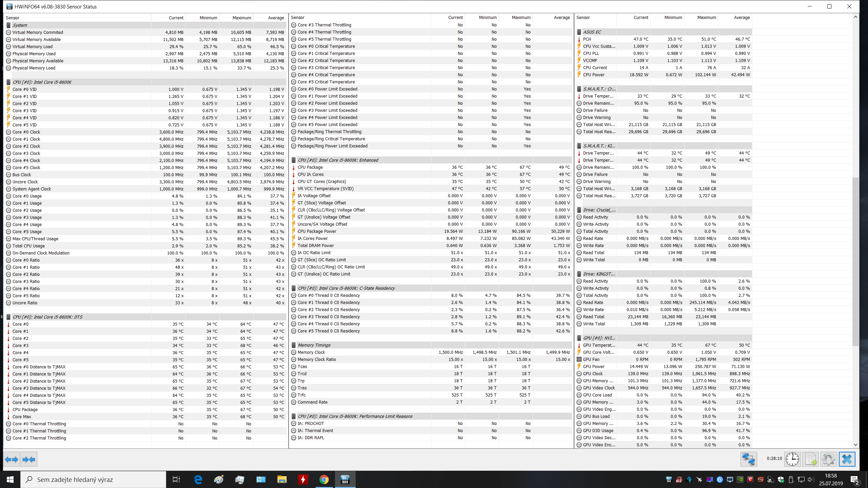The width and height of the screenshot is (868, 488).
Task: Click the Current header in the right panel
Action: click(x=640, y=17)
